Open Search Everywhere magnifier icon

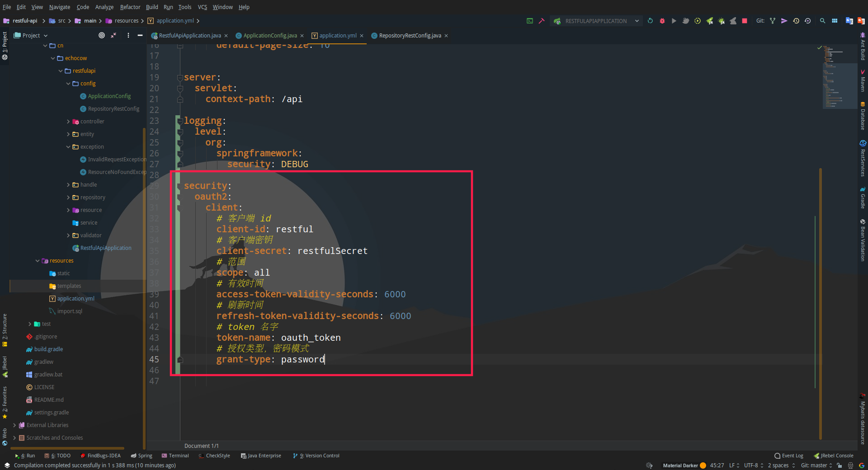(x=823, y=21)
